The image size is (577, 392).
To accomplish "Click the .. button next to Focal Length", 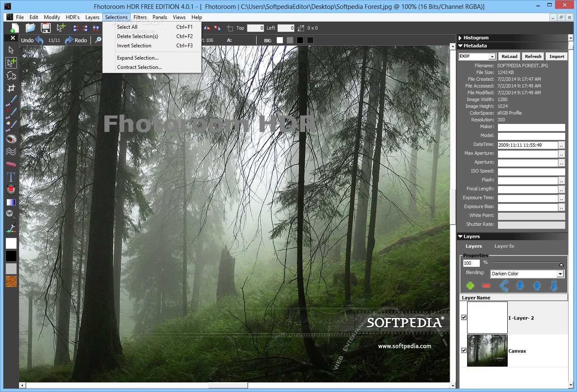I will [x=561, y=189].
